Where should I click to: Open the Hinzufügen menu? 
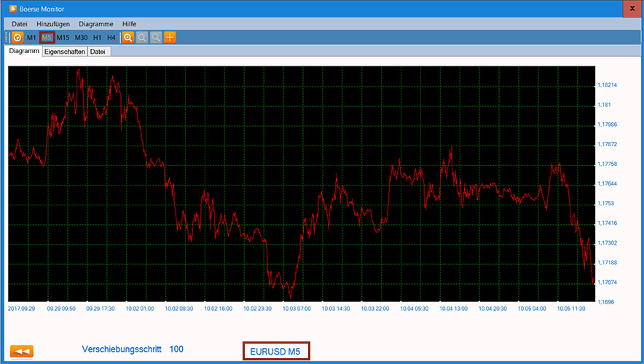pos(53,24)
